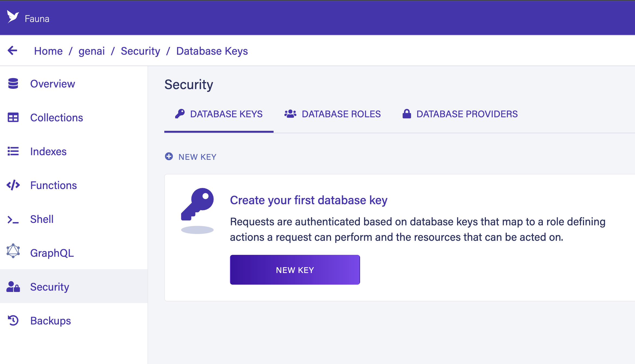Image resolution: width=635 pixels, height=364 pixels.
Task: Select the GraphQL icon in sidebar
Action: (13, 252)
